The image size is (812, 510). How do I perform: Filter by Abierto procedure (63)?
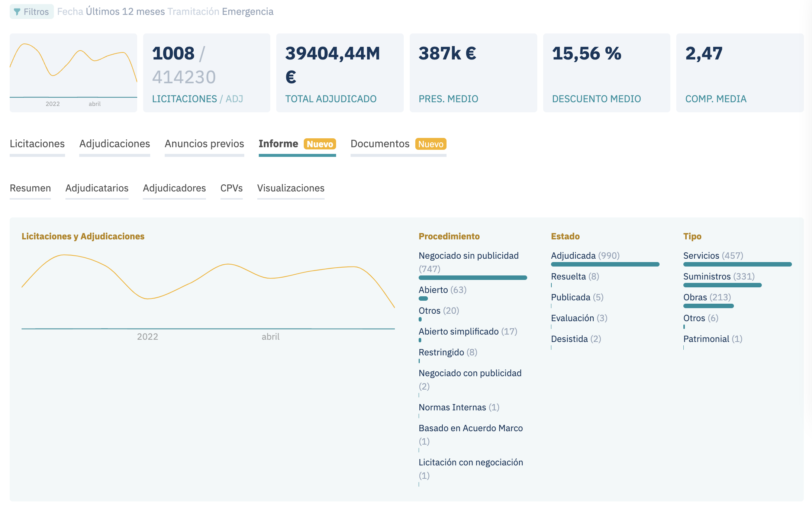(x=442, y=290)
